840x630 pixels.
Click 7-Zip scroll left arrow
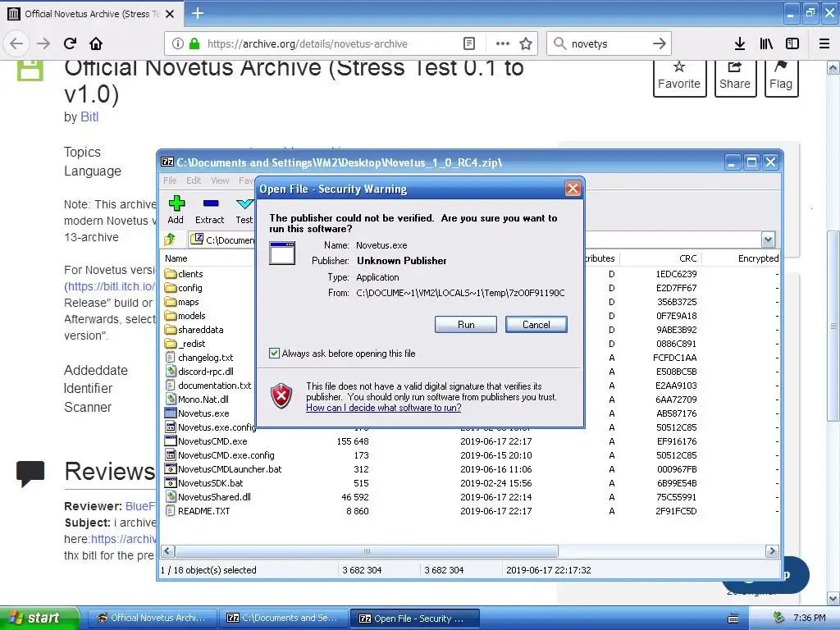[x=167, y=551]
